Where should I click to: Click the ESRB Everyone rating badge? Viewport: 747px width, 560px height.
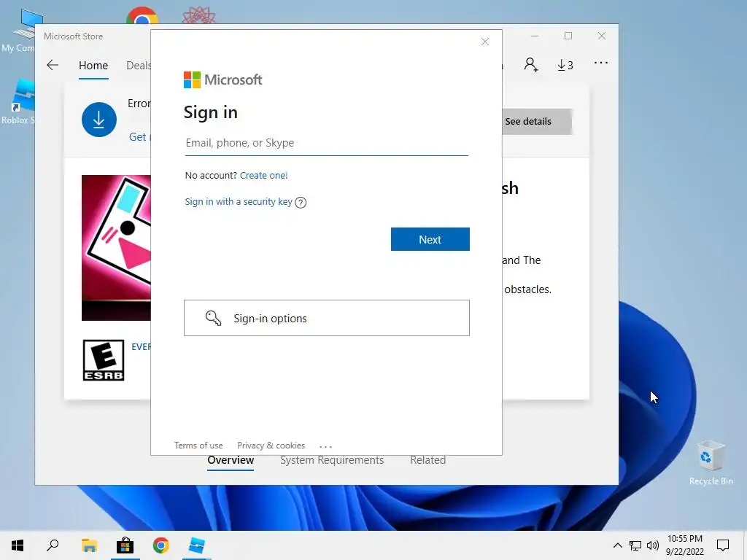104,360
